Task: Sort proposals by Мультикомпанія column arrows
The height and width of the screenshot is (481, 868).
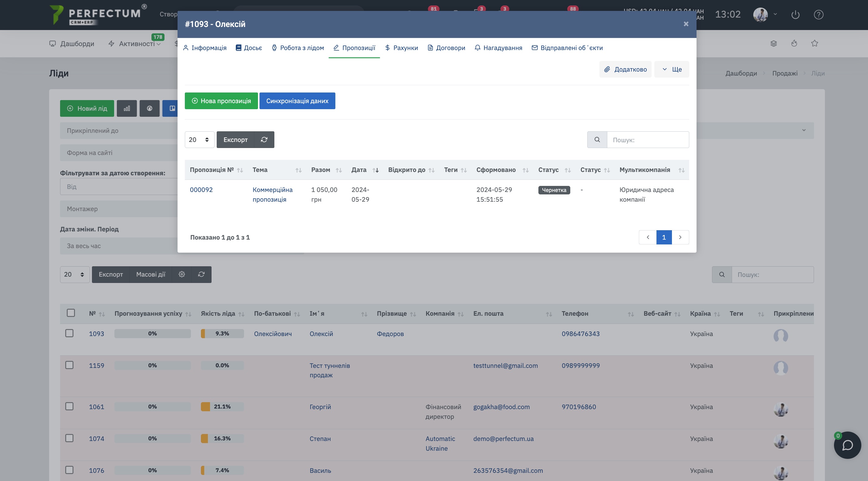Action: (x=681, y=170)
